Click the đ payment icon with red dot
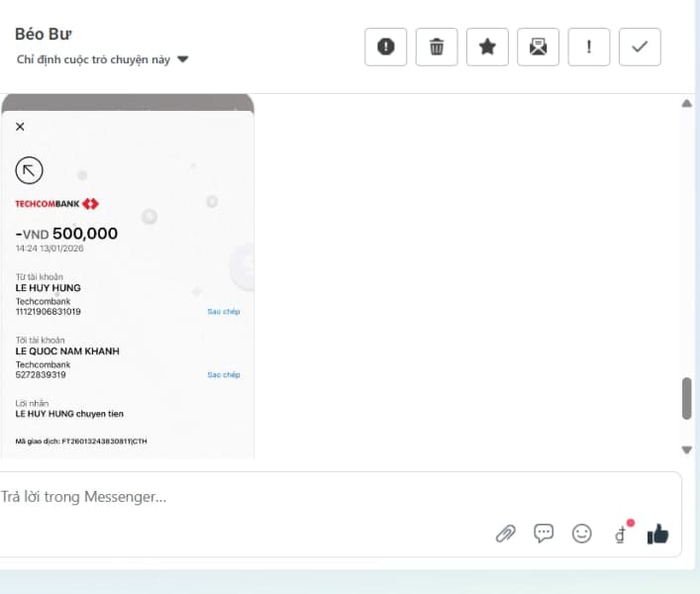Viewport: 700px width, 594px height. coord(621,535)
